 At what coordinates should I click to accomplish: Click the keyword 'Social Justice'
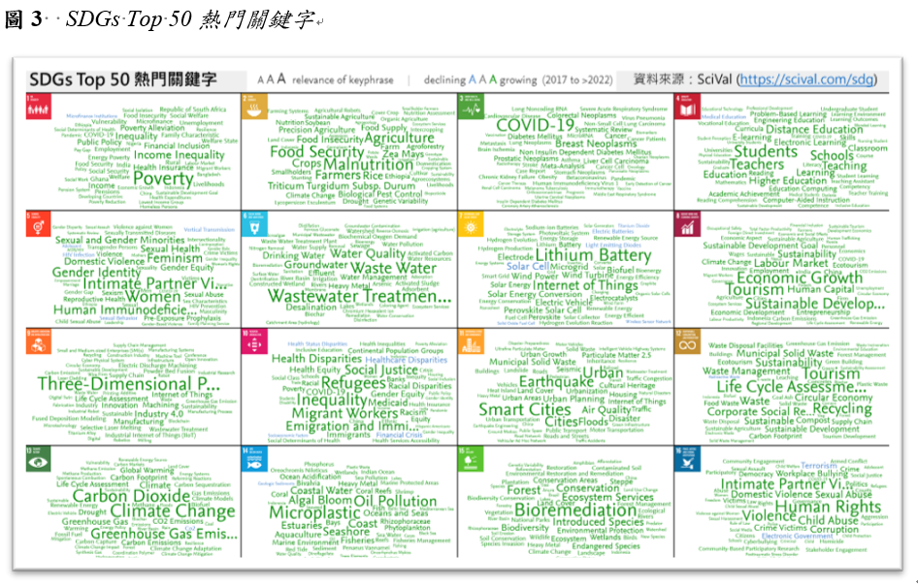coord(380,370)
